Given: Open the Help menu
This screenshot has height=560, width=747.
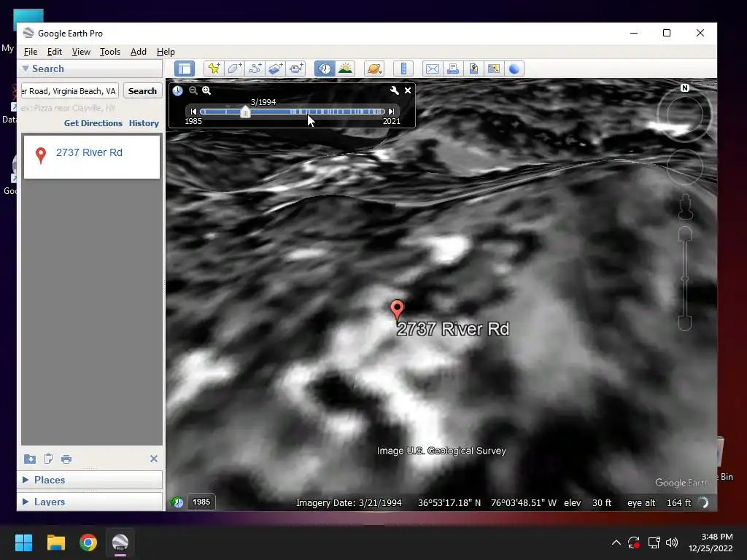Looking at the screenshot, I should pos(166,52).
